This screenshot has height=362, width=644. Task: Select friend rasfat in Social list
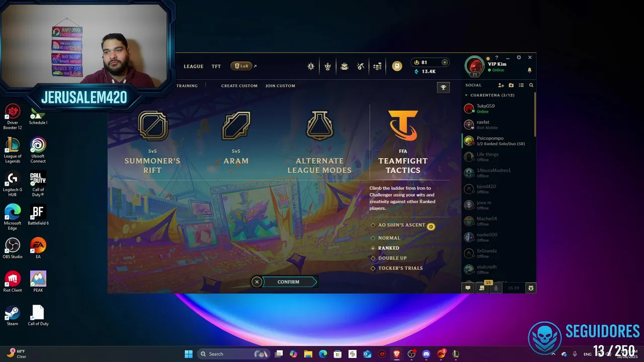click(498, 125)
